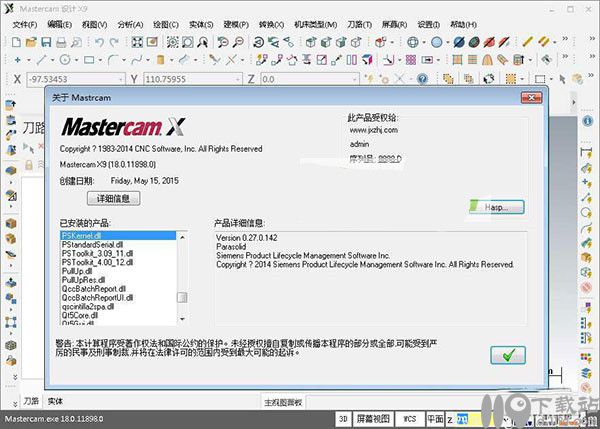Click the light blue shaded sphere icon
The height and width of the screenshot is (429, 600).
(437, 42)
